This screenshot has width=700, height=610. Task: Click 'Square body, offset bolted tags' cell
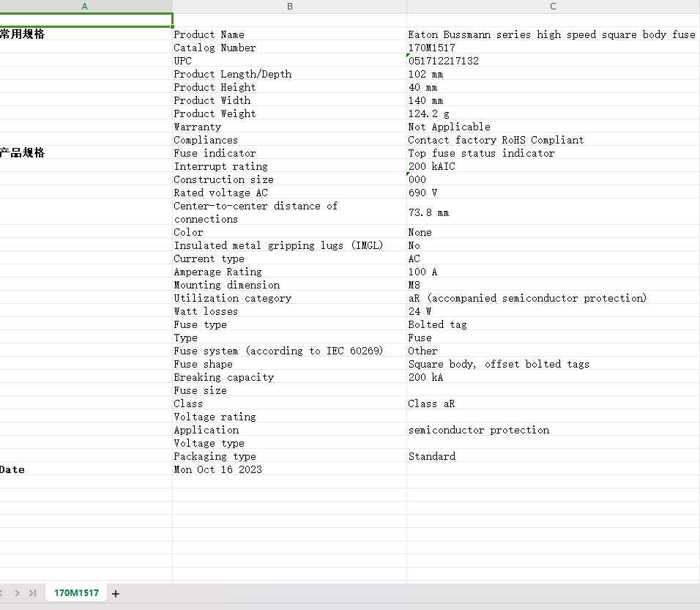tap(554, 363)
